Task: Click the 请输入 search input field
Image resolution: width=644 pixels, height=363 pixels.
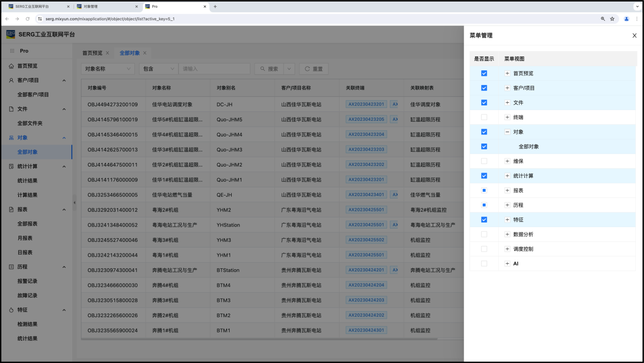Action: [x=214, y=69]
